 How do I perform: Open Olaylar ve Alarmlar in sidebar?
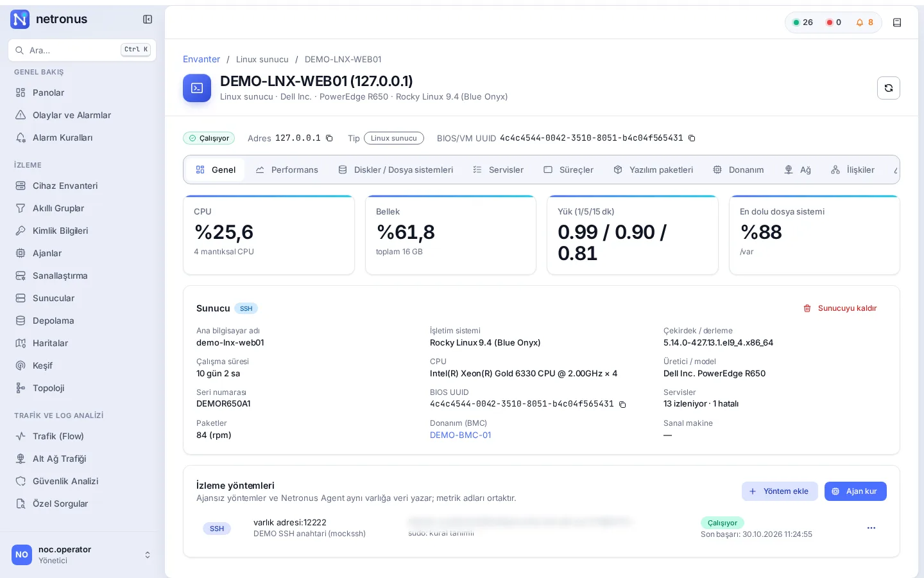click(x=82, y=115)
